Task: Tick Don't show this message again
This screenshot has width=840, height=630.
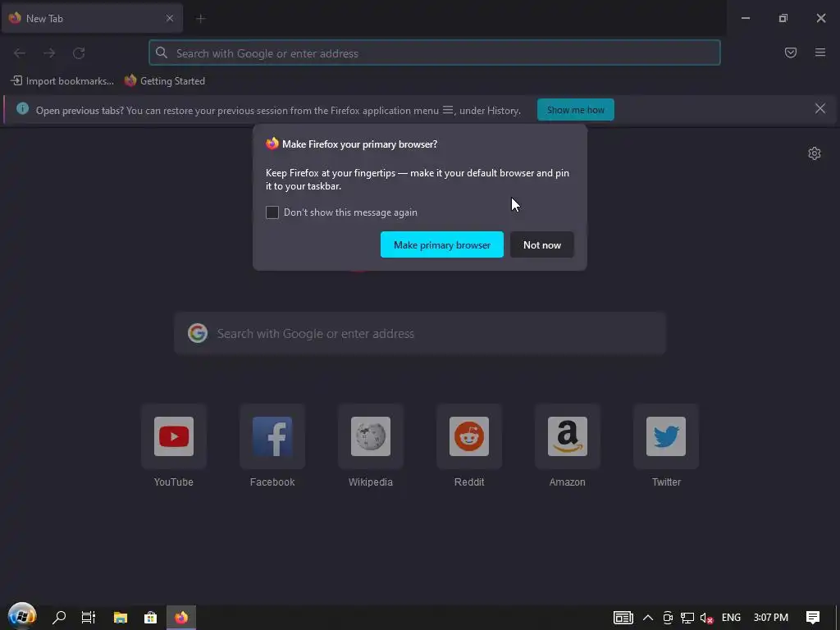Action: click(x=272, y=212)
